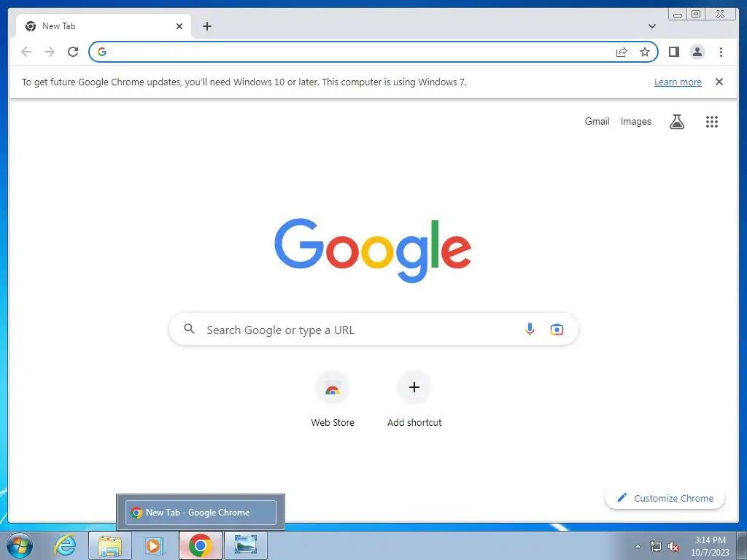Dismiss the Windows update info bar
Image resolution: width=747 pixels, height=560 pixels.
719,82
